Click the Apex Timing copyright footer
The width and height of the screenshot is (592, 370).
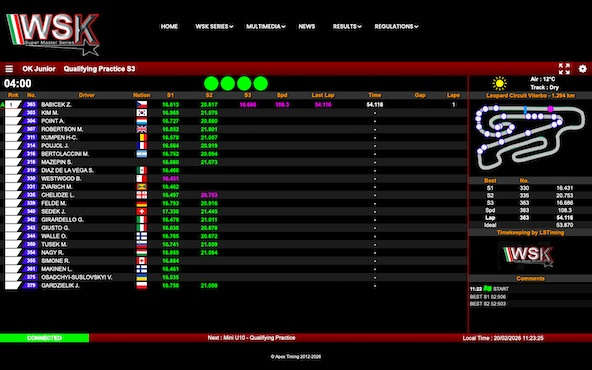coord(296,356)
